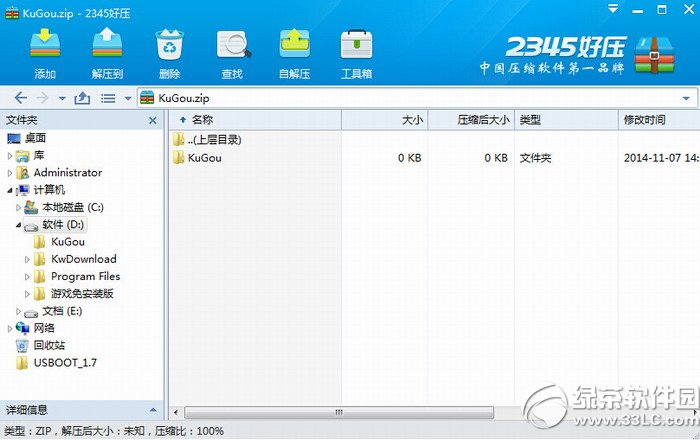700x440 pixels.
Task: Select USBOOT_1.7 folder in tree
Action: pyautogui.click(x=56, y=363)
